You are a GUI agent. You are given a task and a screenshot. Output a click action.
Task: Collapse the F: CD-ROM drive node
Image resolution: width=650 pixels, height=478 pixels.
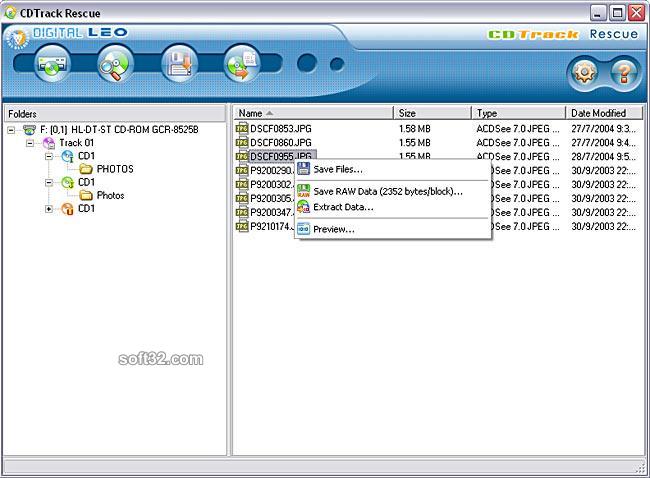(x=12, y=130)
